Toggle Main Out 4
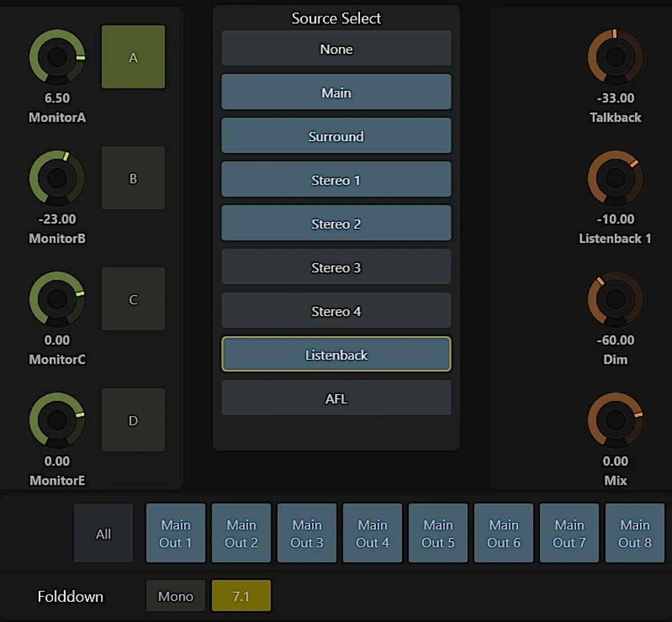 pos(372,533)
